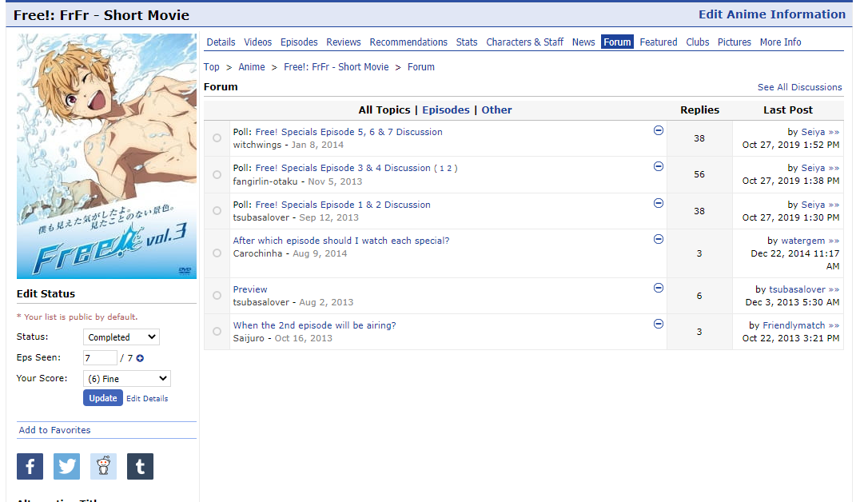This screenshot has width=868, height=502.
Task: Open fangirlin-otaku user profile
Action: (265, 181)
